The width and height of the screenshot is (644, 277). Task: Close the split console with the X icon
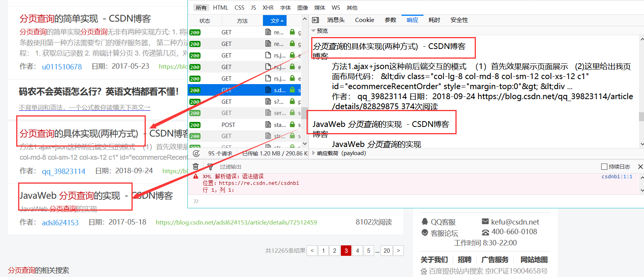(x=640, y=167)
